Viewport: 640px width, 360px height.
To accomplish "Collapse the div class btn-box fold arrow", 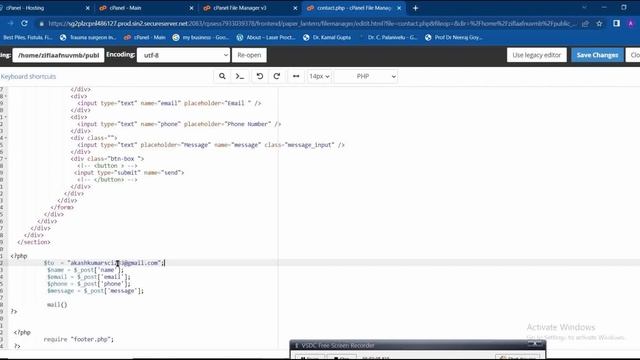I will pyautogui.click(x=6, y=159).
